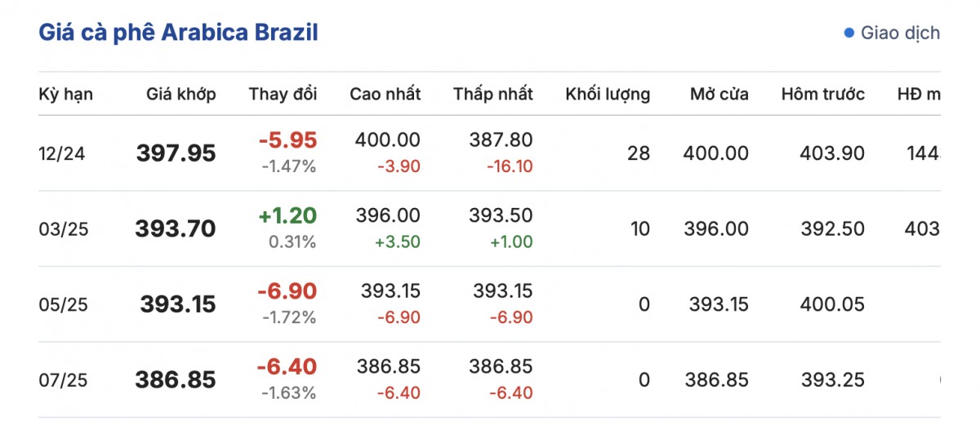The width and height of the screenshot is (980, 425).
Task: Sort by the Kỳ hạn column header
Action: click(66, 94)
